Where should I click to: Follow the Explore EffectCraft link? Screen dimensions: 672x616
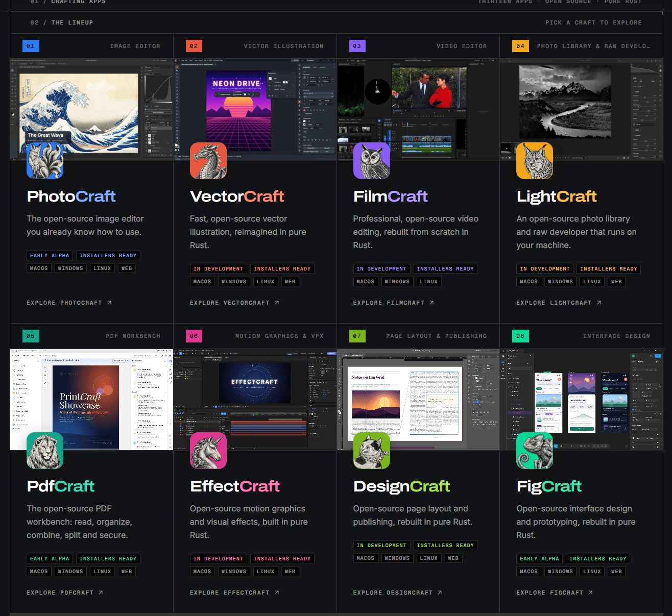point(234,593)
